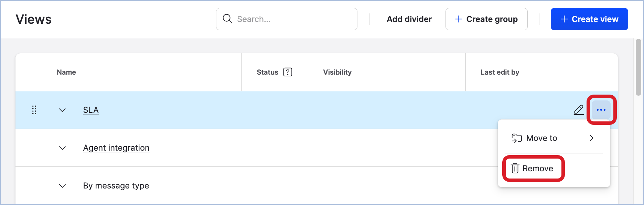
Task: Click the drag handle on SLA row
Action: [x=34, y=110]
